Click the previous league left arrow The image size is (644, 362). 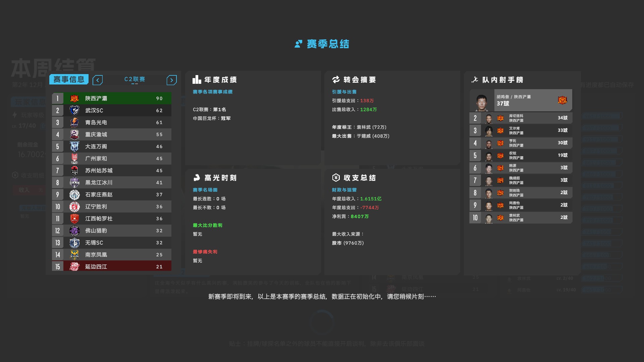(x=98, y=80)
